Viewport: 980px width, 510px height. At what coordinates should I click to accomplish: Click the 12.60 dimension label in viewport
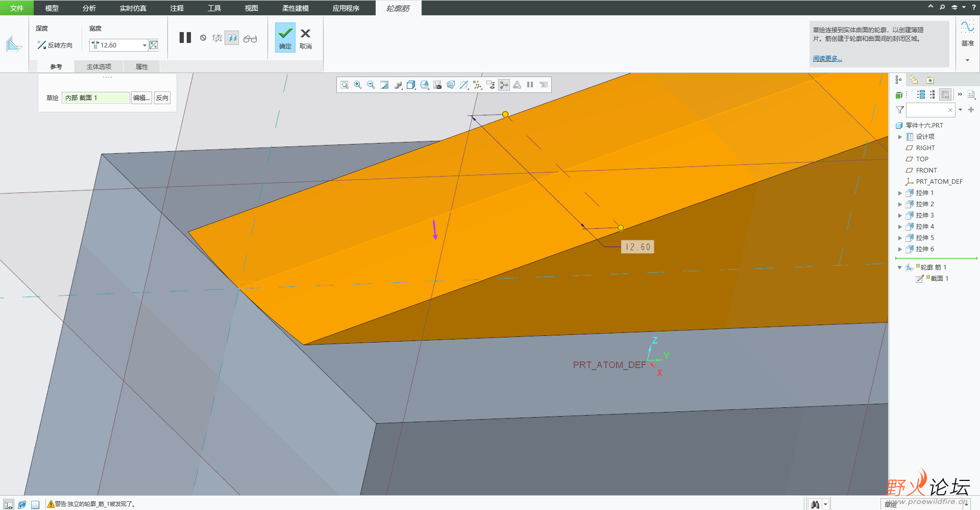[x=638, y=247]
